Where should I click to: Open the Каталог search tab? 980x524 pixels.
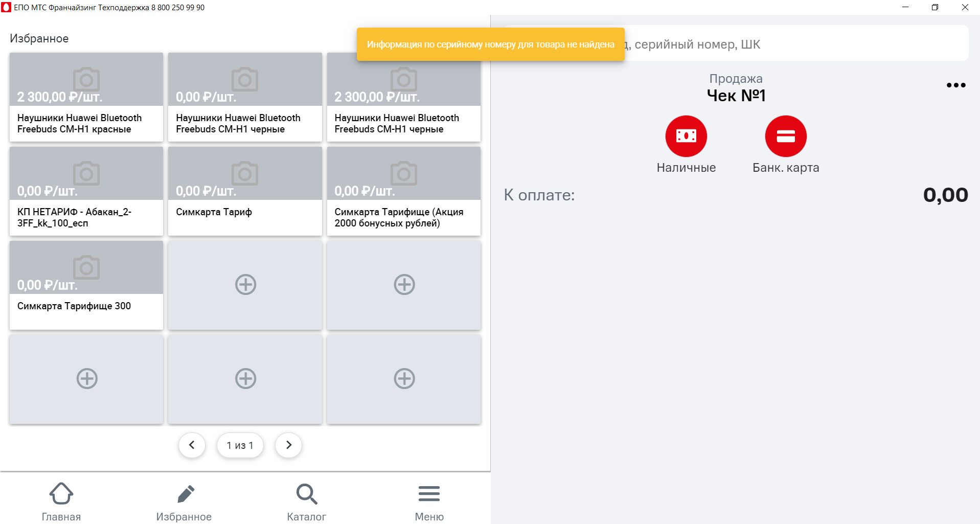307,502
